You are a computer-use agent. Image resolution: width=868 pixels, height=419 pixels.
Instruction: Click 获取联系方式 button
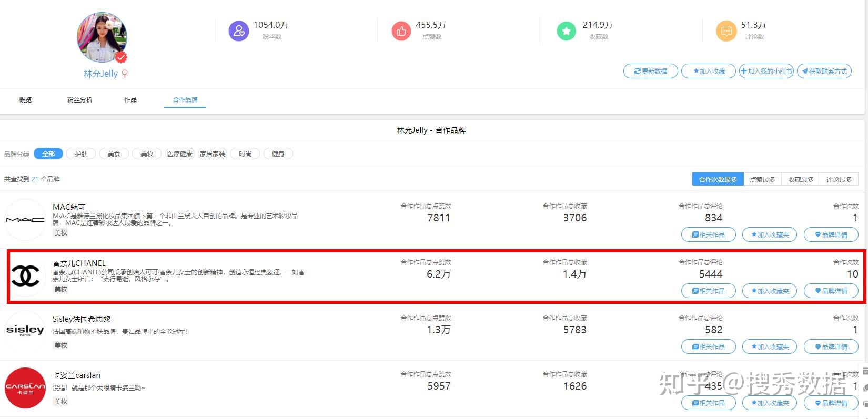click(x=824, y=71)
